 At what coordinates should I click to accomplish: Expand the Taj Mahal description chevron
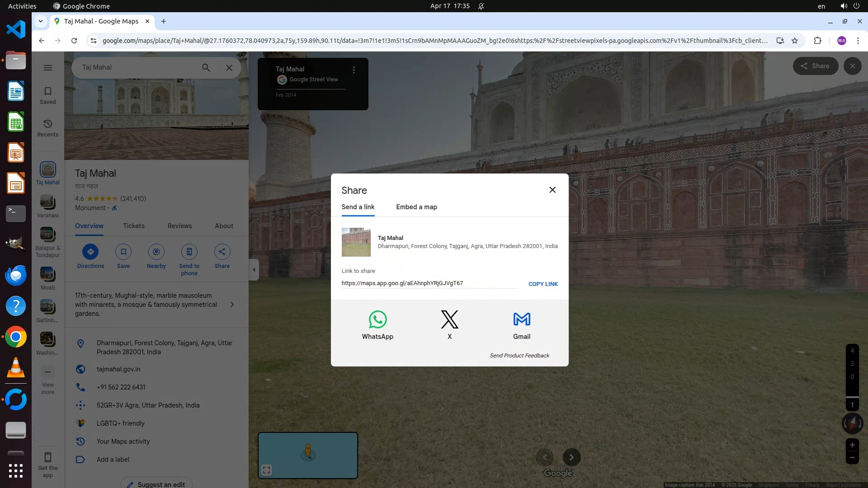(232, 305)
